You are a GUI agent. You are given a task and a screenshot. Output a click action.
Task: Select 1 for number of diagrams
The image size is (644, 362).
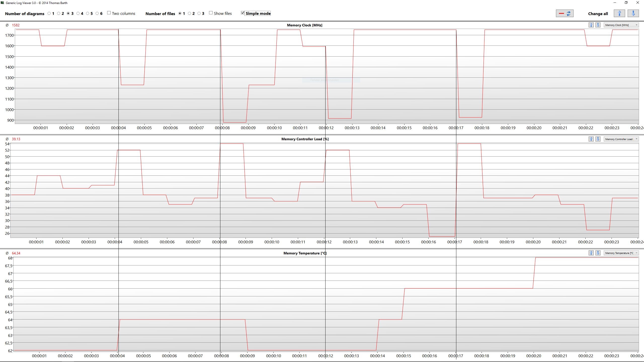pyautogui.click(x=49, y=13)
